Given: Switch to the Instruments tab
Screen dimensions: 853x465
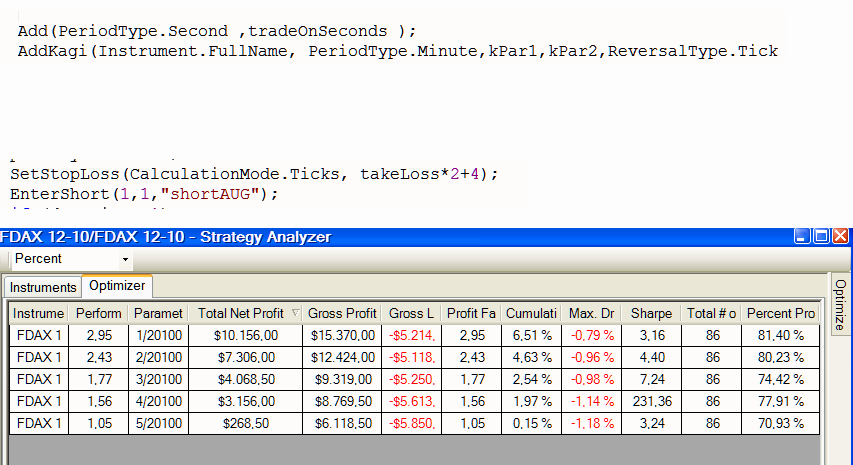Looking at the screenshot, I should (43, 287).
